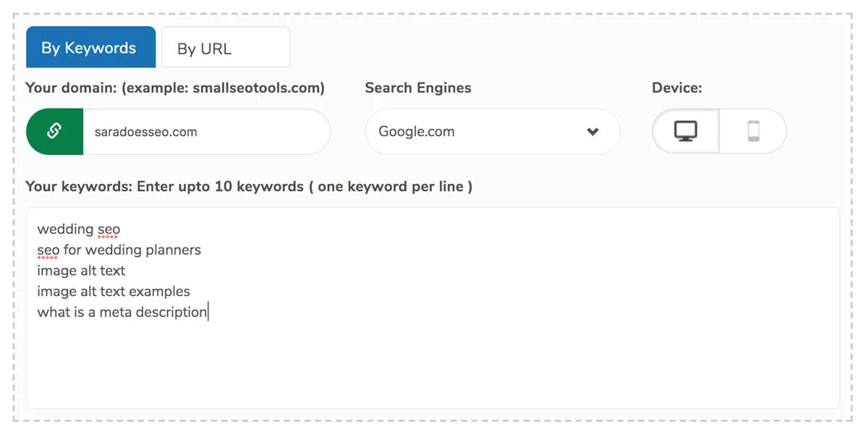868x435 pixels.
Task: Click the chevron arrow in Search Engines box
Action: point(593,132)
